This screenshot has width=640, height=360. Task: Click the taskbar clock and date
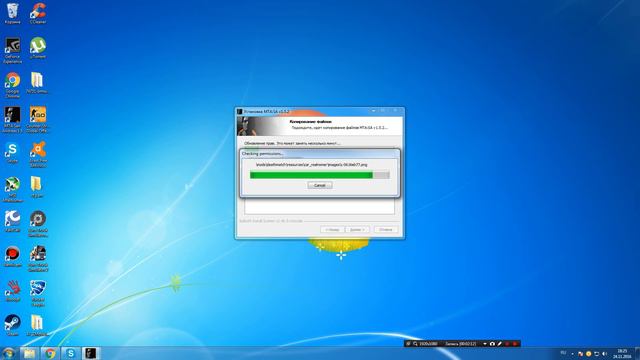tap(622, 353)
